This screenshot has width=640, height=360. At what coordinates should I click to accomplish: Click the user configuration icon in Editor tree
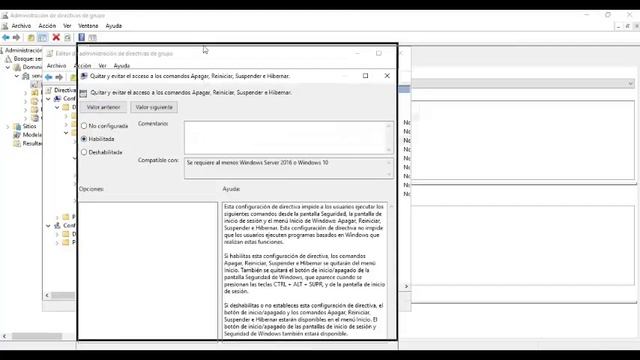[x=58, y=225]
